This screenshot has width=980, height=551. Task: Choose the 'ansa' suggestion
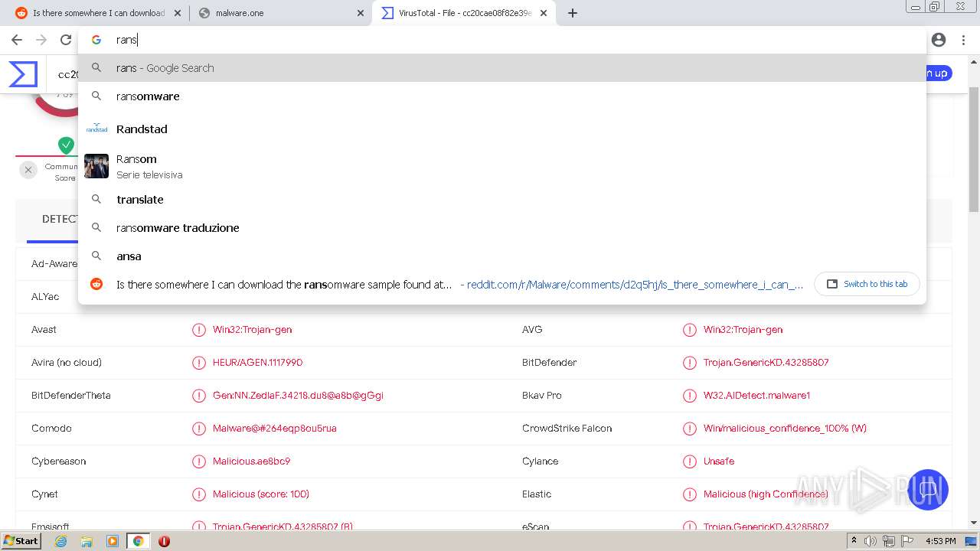coord(502,256)
